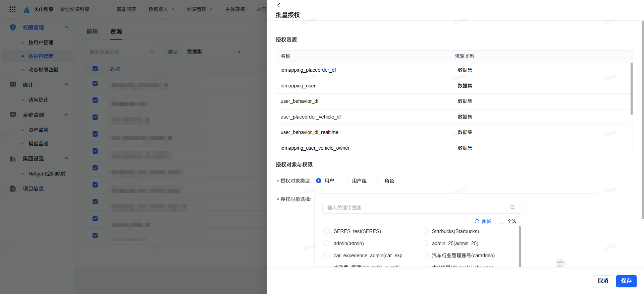This screenshot has height=294, width=644.
Task: Open 按内容管理 in the sidebar
Action: coord(38,56)
